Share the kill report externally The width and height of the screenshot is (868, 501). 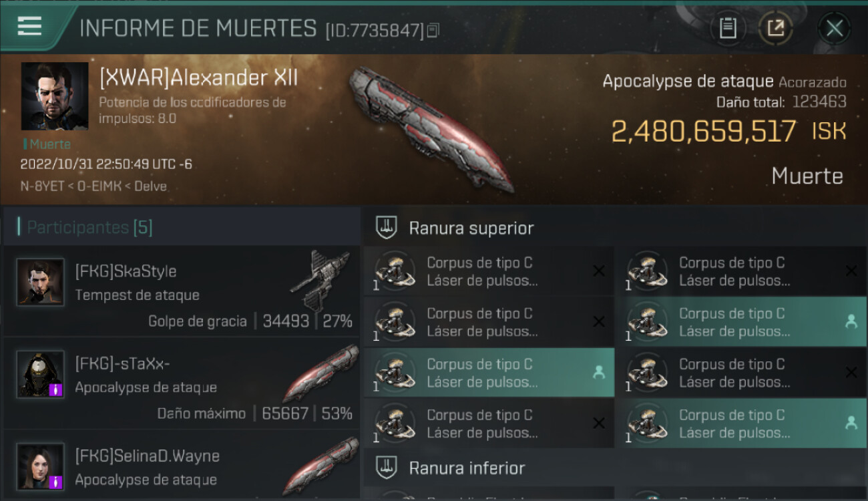click(x=776, y=28)
